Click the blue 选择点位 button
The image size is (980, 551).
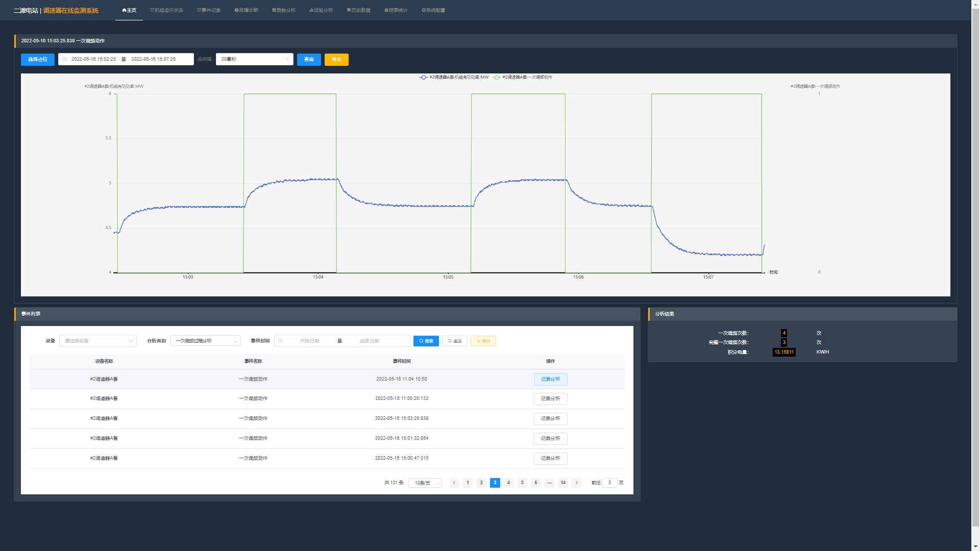38,59
